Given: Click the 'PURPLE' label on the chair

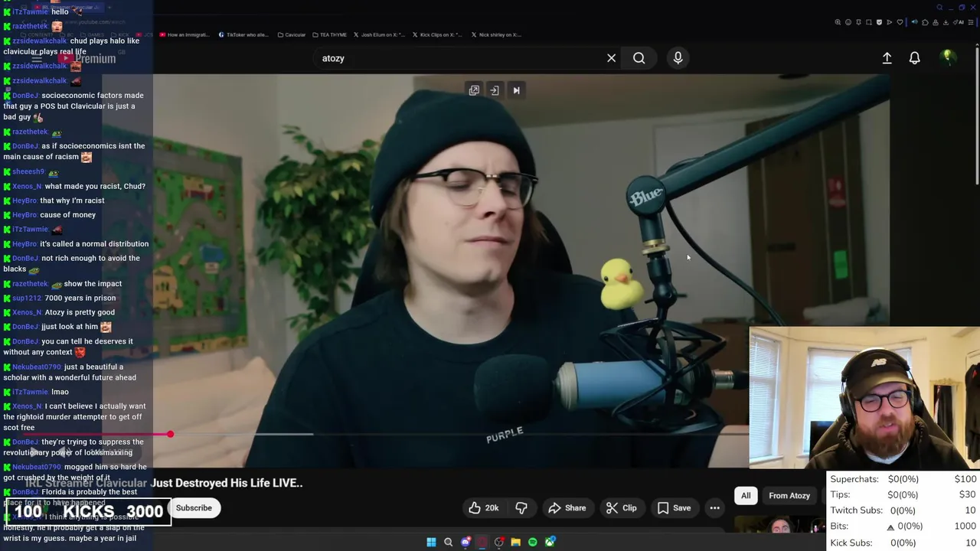Looking at the screenshot, I should [505, 435].
